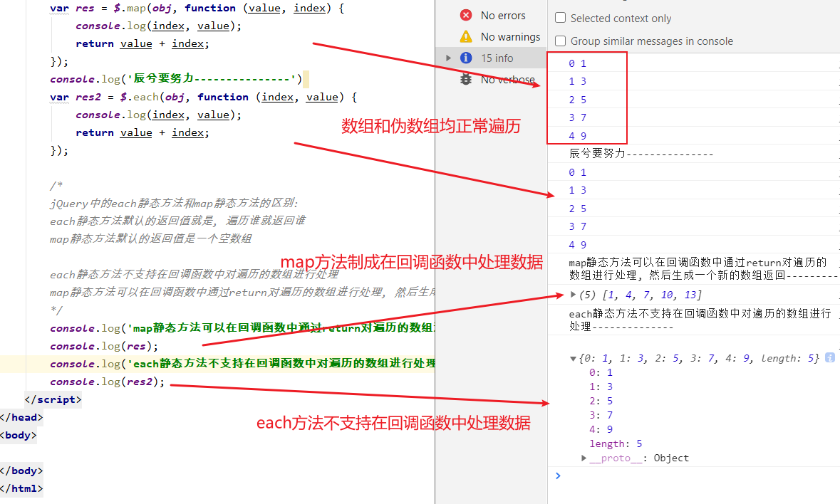Enable Selected context only checkbox
Screen dimensions: 840x504
point(561,18)
